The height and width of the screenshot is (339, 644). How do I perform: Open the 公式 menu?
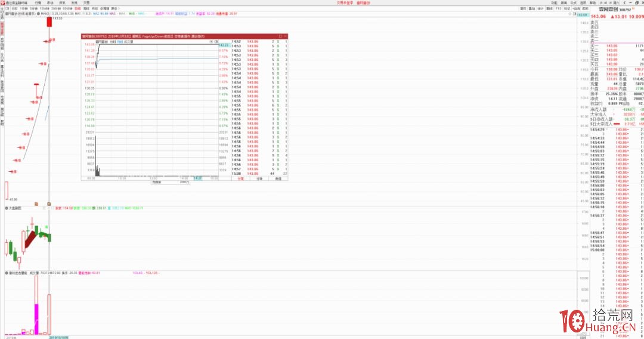(x=574, y=2)
